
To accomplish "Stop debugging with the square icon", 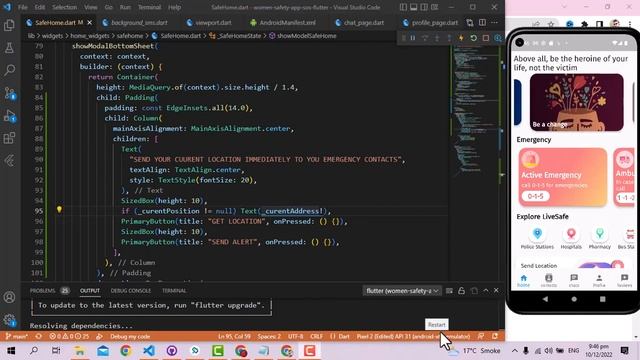I will point(486,38).
